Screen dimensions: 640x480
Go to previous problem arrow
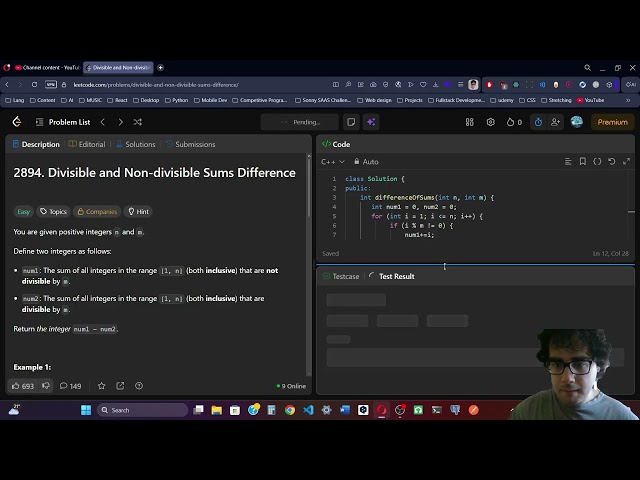point(103,122)
